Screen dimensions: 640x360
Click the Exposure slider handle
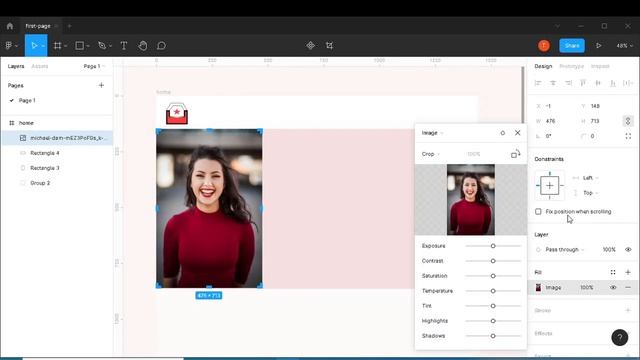[493, 246]
